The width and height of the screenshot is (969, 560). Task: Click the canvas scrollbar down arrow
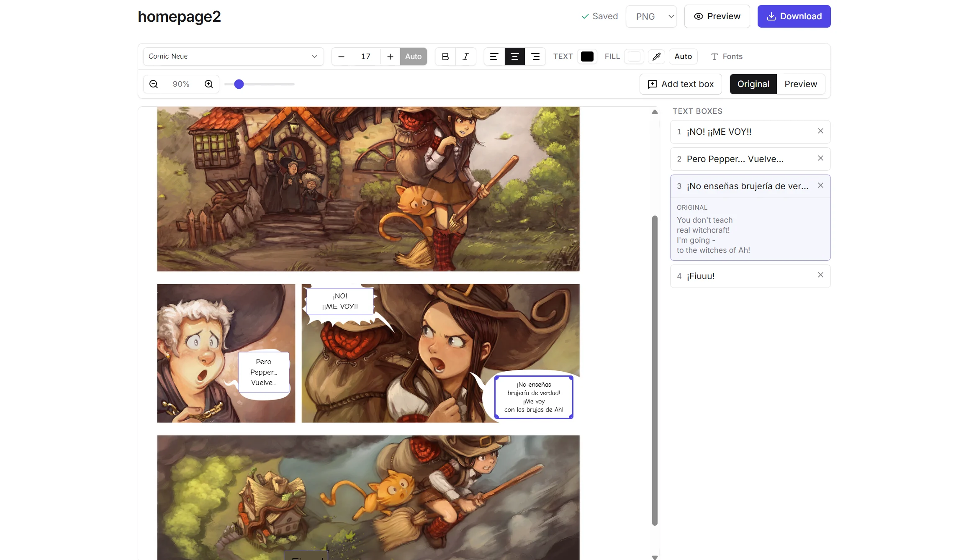click(x=655, y=557)
